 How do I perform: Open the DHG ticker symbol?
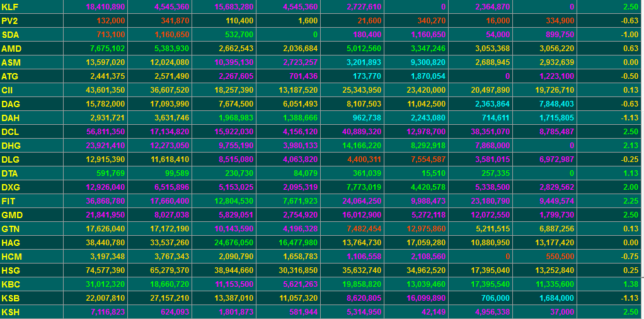pos(11,146)
